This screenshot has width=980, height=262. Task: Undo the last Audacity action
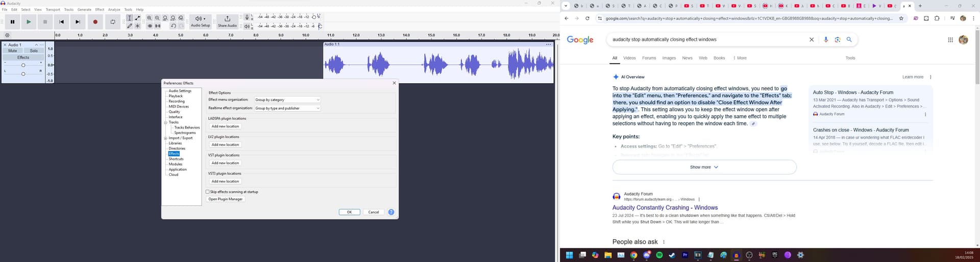pyautogui.click(x=174, y=26)
